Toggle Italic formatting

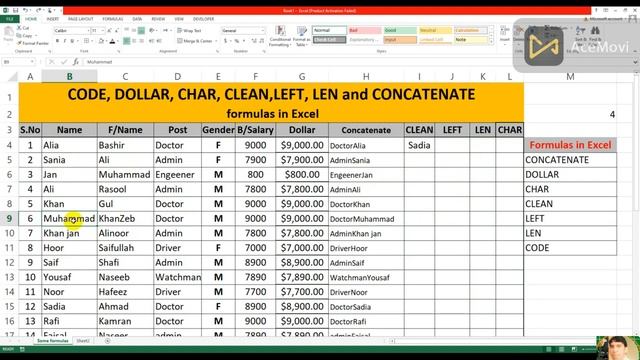[x=65, y=41]
